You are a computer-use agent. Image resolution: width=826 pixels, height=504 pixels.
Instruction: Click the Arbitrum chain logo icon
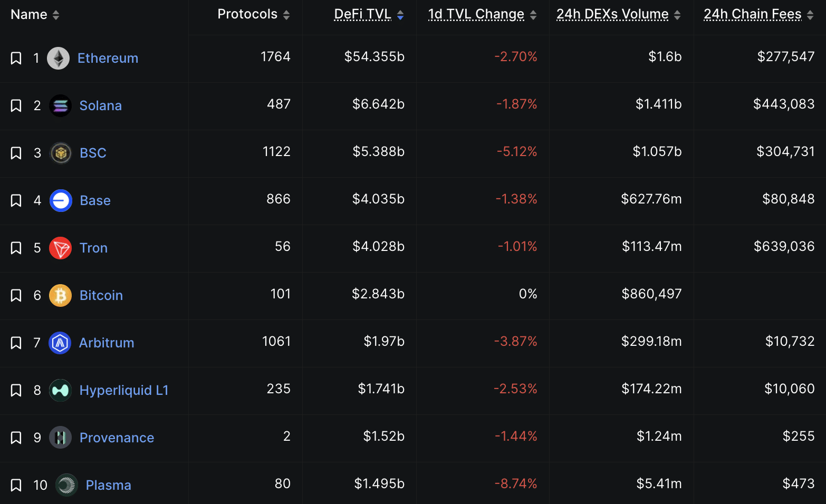coord(60,343)
